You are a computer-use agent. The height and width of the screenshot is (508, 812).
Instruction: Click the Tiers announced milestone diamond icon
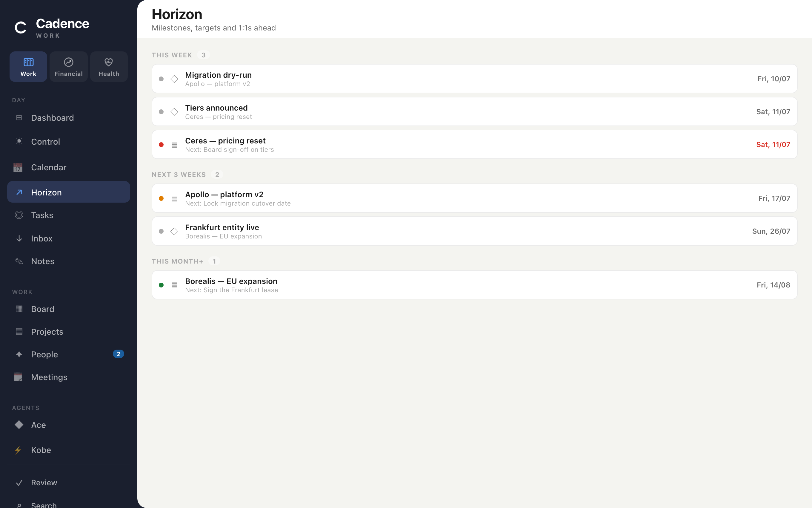coord(174,112)
